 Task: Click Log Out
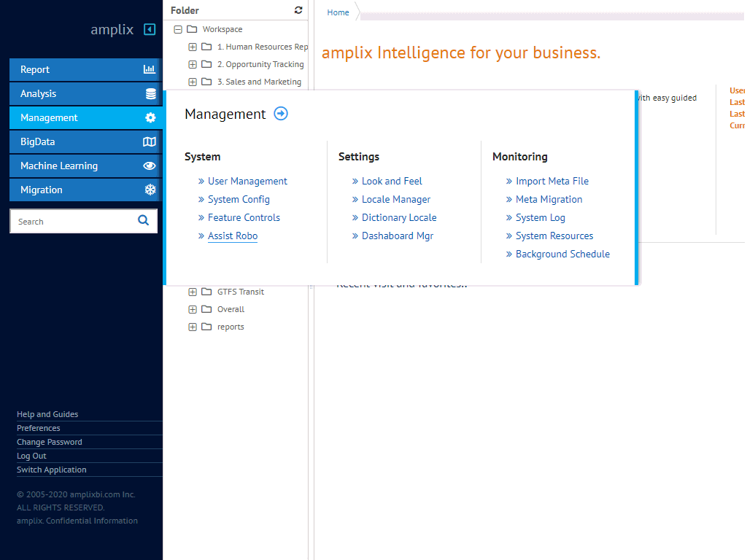[31, 456]
